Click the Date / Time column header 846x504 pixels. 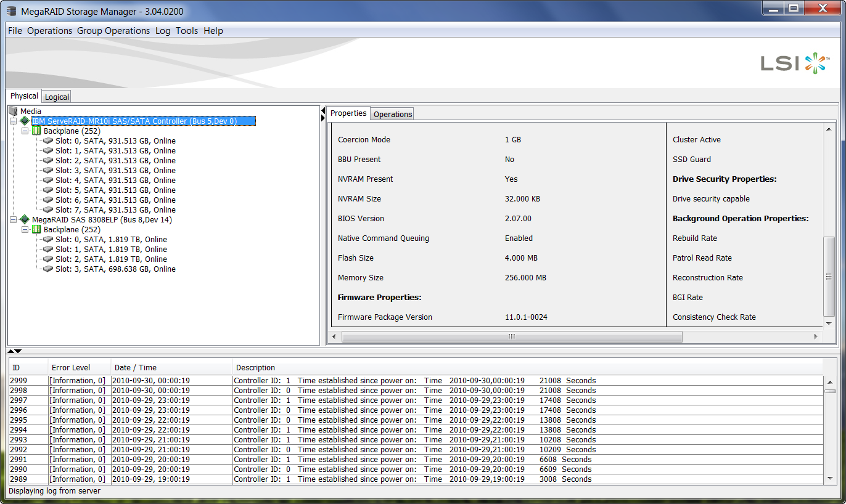point(171,368)
